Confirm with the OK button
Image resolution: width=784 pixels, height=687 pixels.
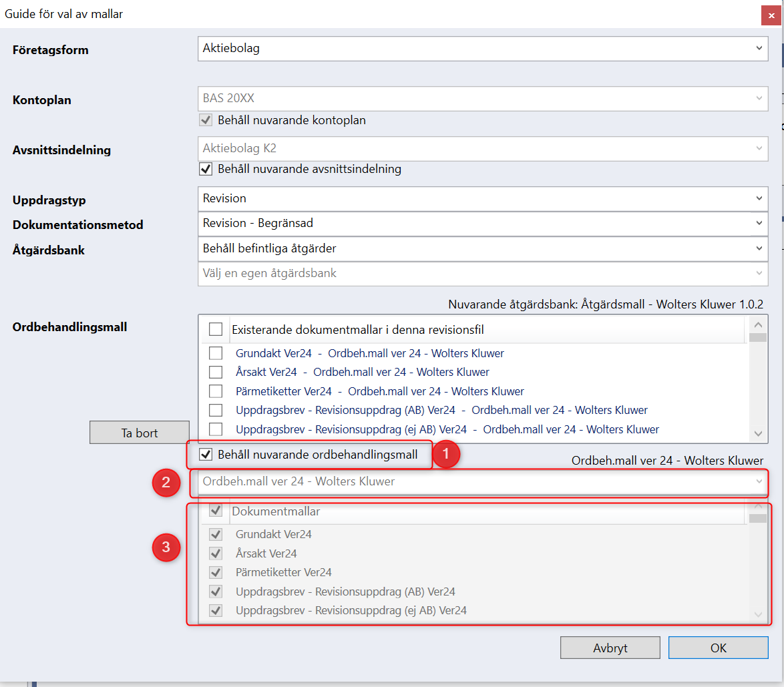coord(718,648)
